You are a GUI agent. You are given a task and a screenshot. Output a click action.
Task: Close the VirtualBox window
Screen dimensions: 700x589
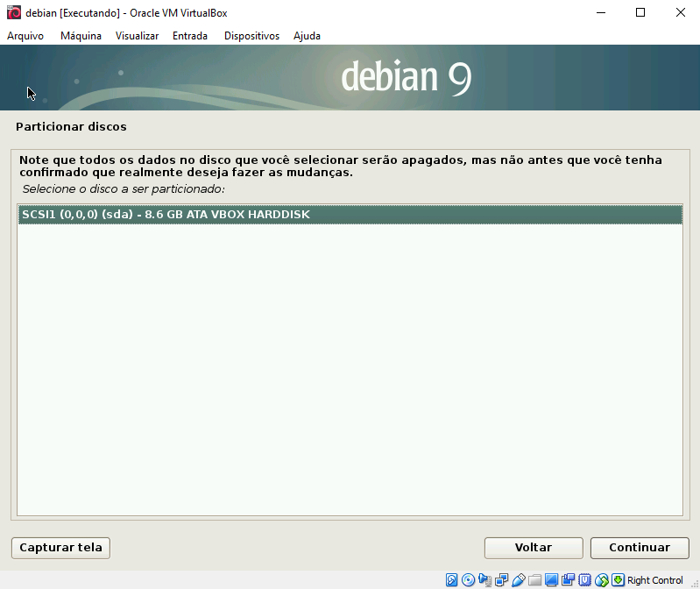(x=681, y=12)
